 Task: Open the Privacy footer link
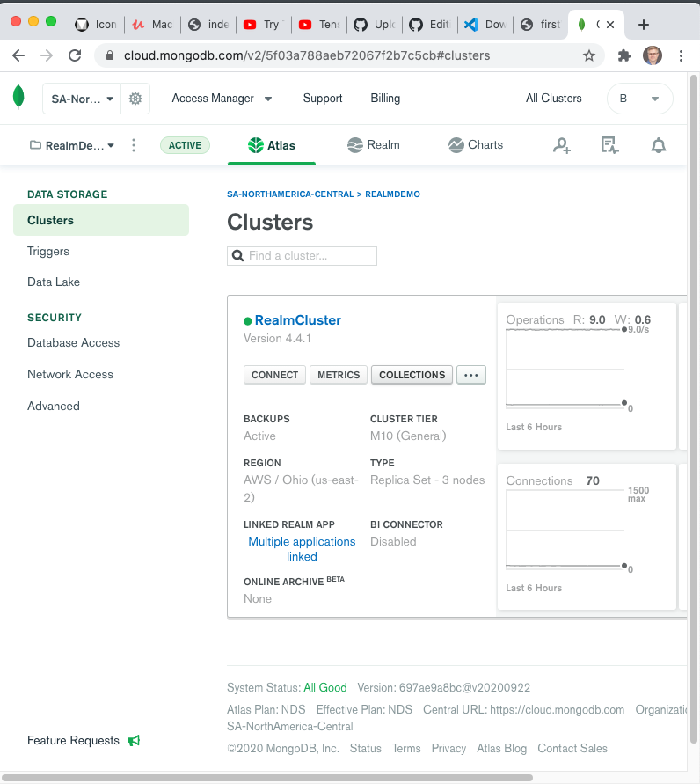click(x=448, y=749)
